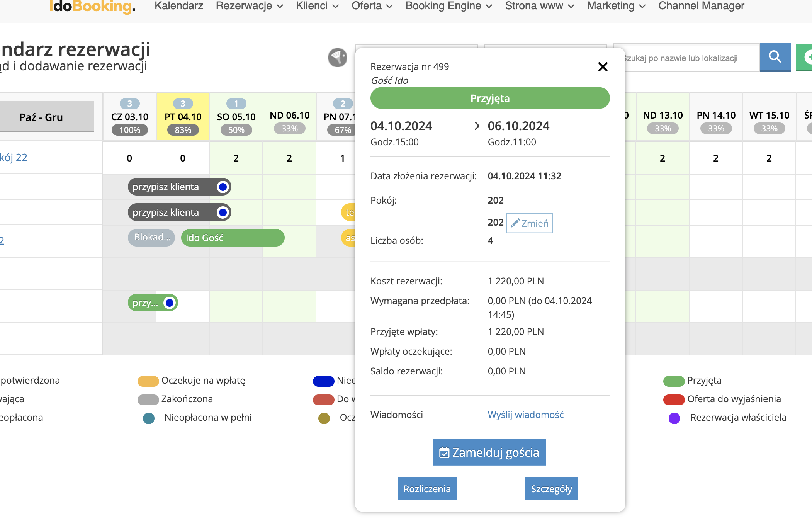
Task: Expand the Strona www menu
Action: click(x=540, y=6)
